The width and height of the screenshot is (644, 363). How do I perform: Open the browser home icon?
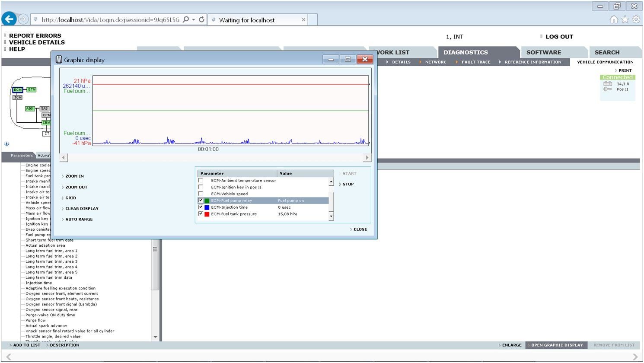[x=613, y=19]
